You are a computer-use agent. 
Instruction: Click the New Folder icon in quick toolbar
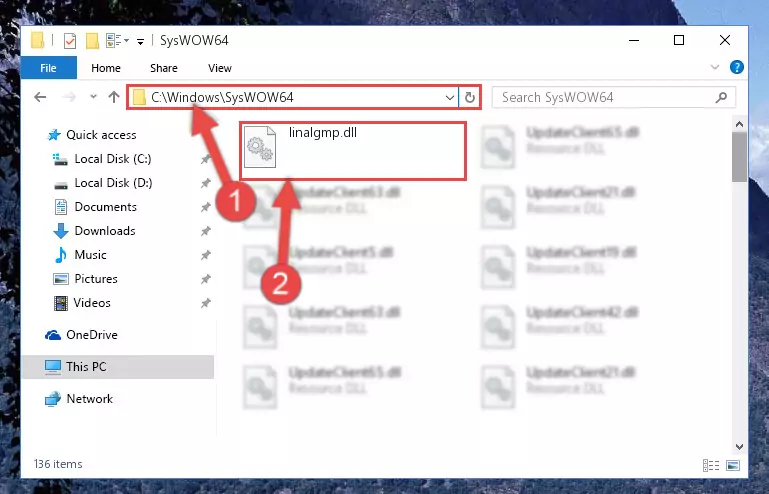[92, 41]
